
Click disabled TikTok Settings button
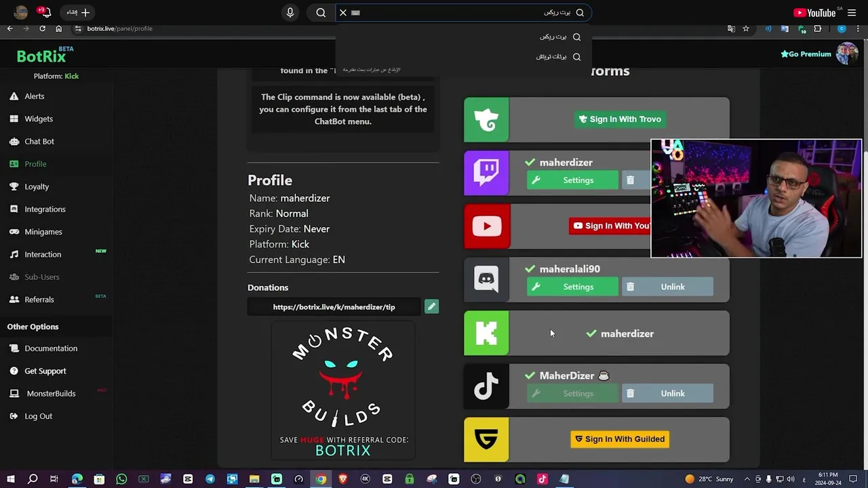pos(572,393)
